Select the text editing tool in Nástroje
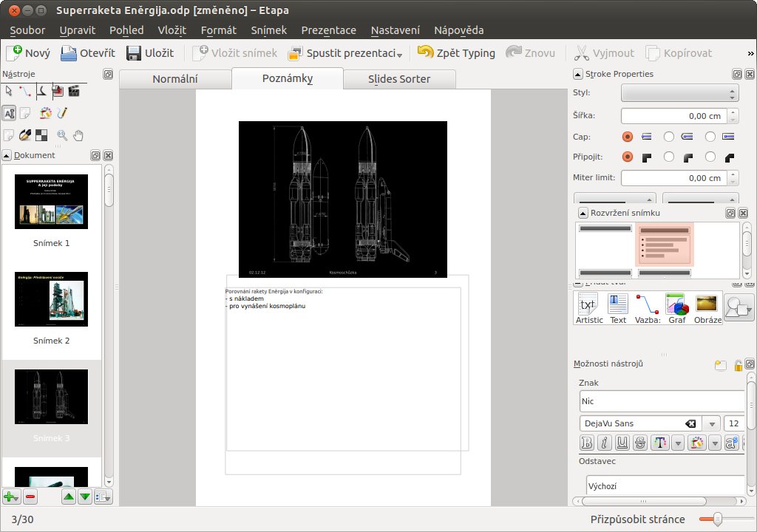Screen dimensions: 757x532 tap(9, 113)
